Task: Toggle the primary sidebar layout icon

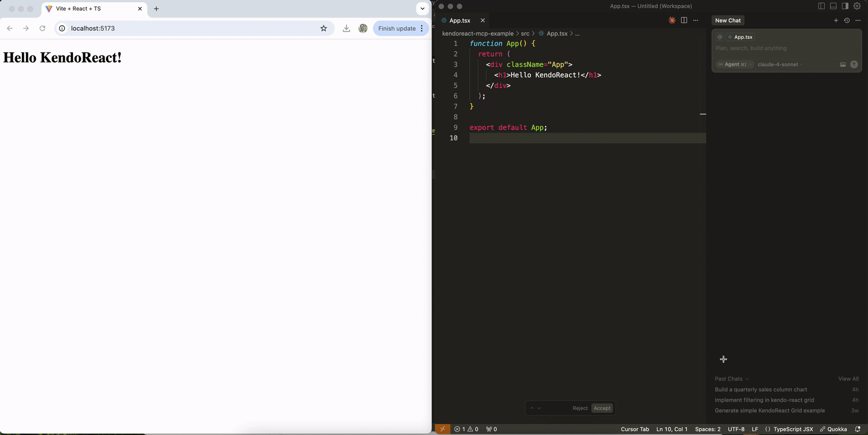Action: point(821,6)
